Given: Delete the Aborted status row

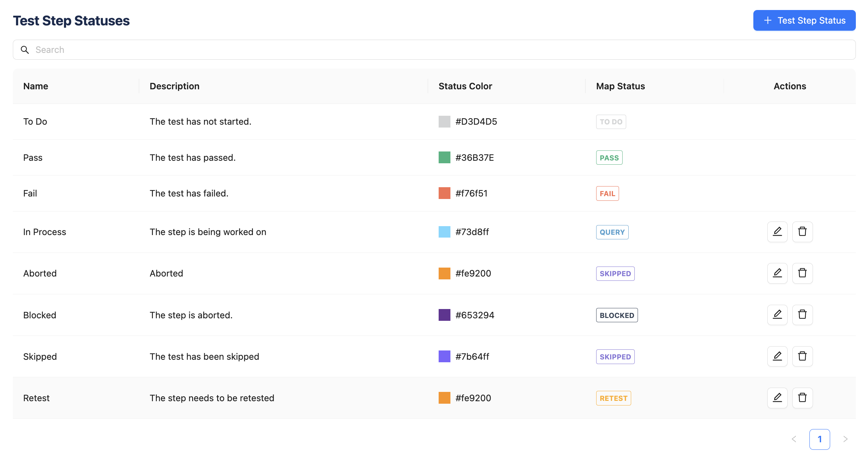Looking at the screenshot, I should [x=802, y=273].
